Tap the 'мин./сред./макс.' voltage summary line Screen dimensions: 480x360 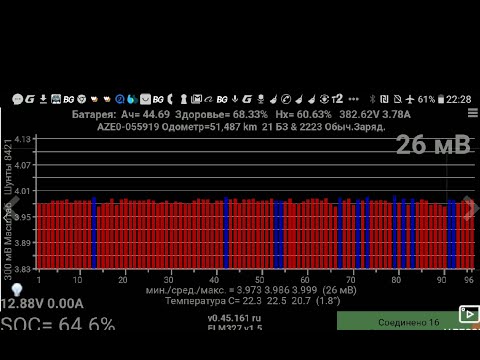click(251, 290)
